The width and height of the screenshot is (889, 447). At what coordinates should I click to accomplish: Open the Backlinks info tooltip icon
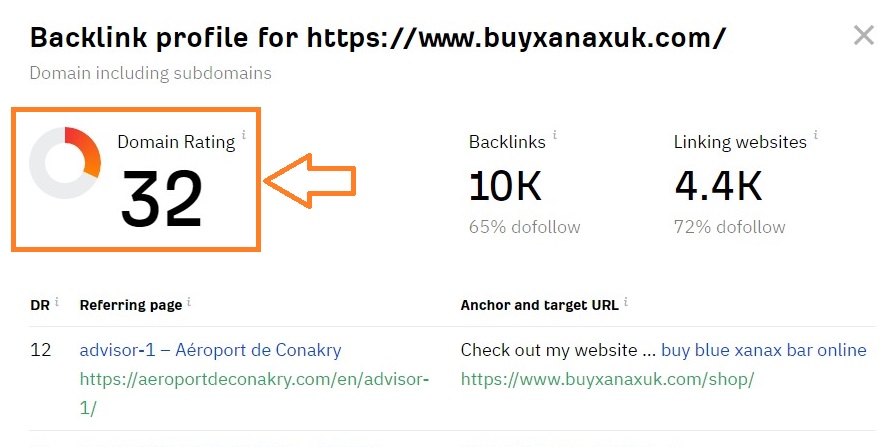tap(555, 134)
